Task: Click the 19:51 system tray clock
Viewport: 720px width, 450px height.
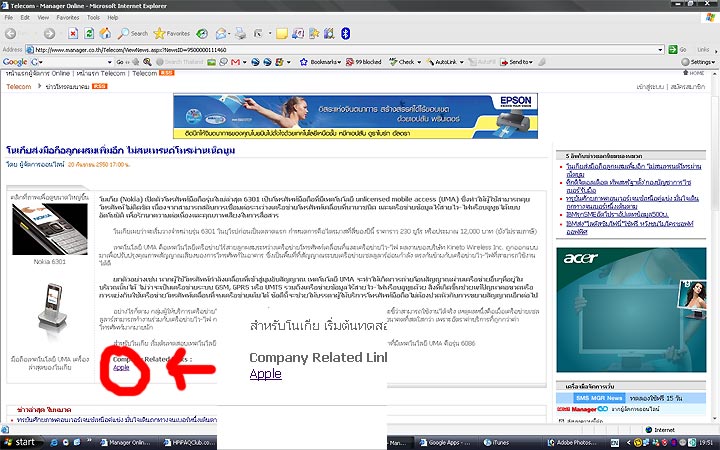Action: point(706,443)
